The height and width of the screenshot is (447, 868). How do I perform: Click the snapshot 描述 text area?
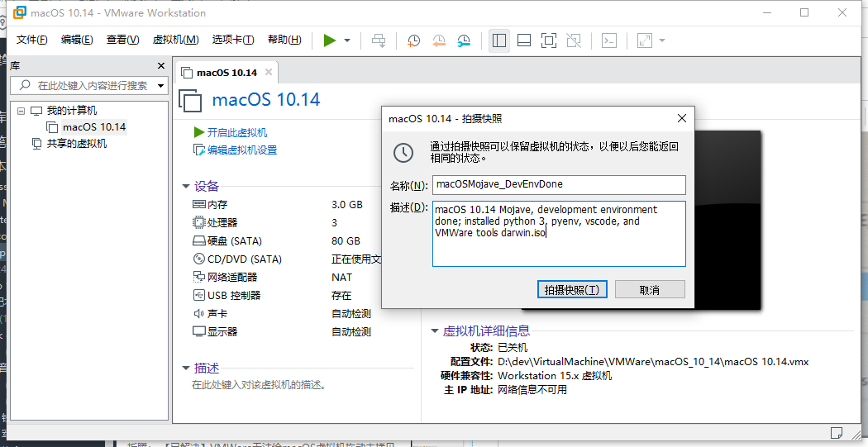click(x=559, y=234)
